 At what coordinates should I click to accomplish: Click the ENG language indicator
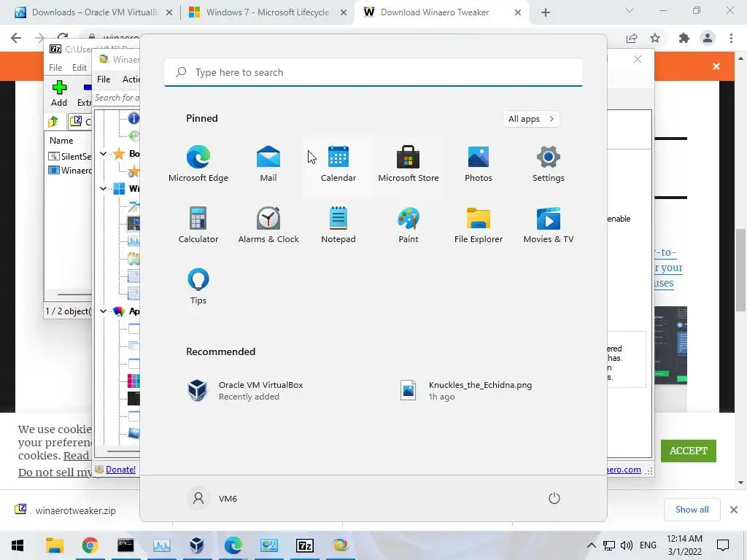tap(648, 545)
